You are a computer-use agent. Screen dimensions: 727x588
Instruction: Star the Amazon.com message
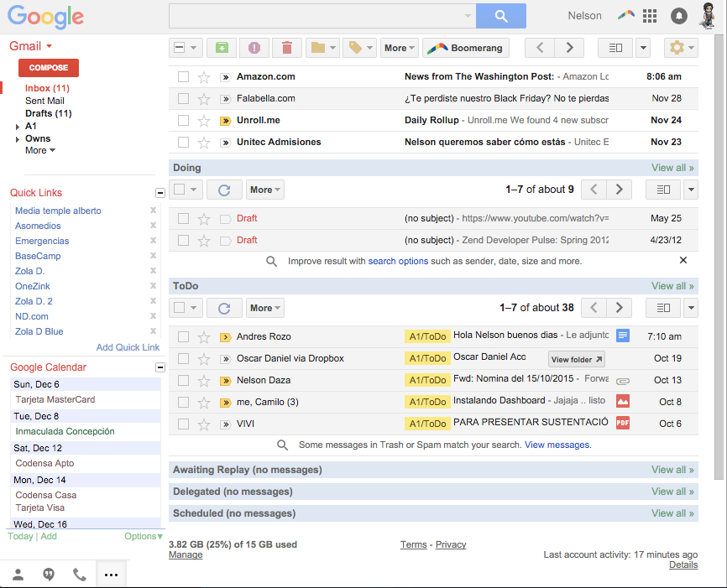[203, 76]
